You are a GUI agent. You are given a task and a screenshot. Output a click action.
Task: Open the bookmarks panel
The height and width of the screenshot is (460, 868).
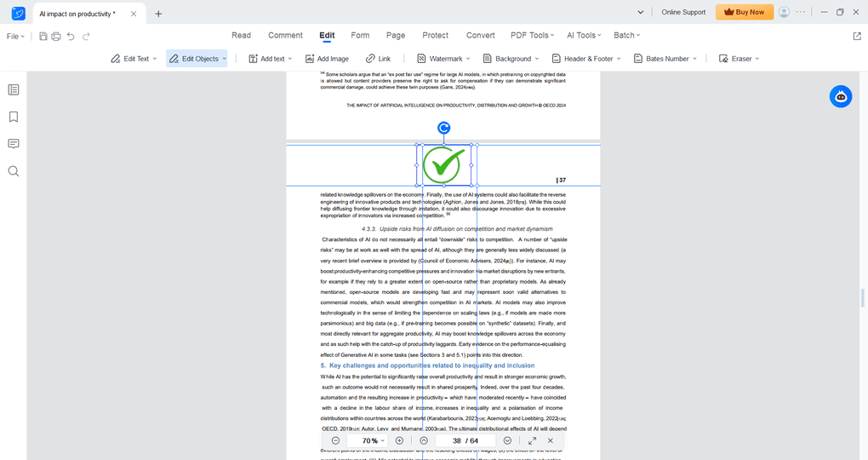[14, 117]
